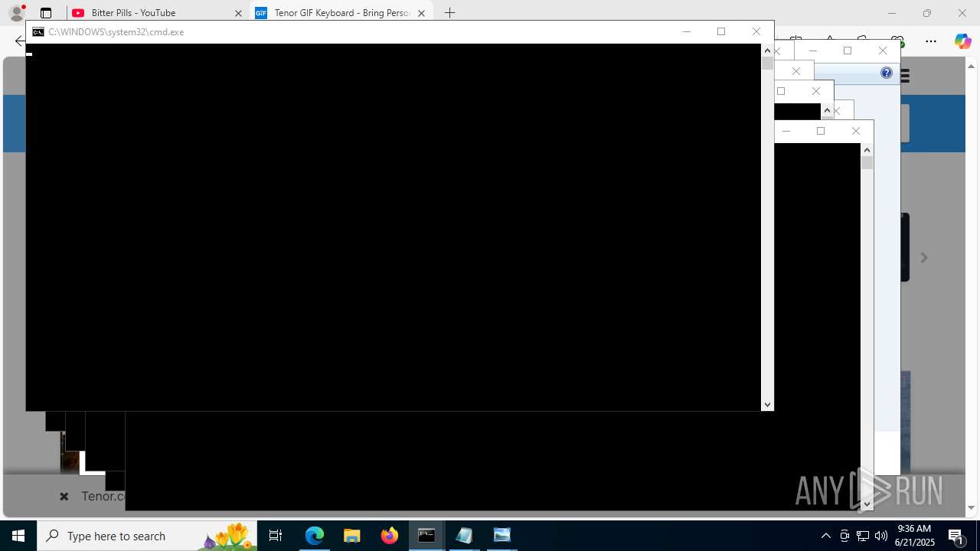Open the Tab actions menu icon
This screenshot has height=551, width=980.
pyautogui.click(x=46, y=13)
